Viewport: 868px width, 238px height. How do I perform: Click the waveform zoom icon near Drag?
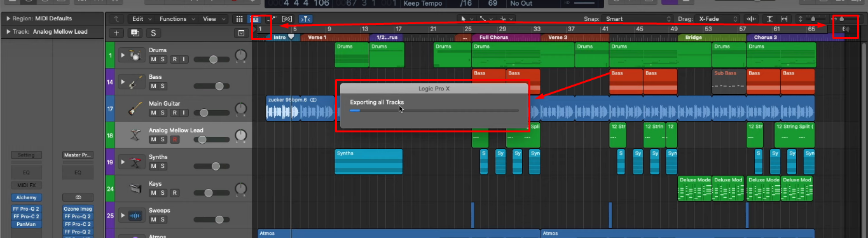[x=752, y=19]
